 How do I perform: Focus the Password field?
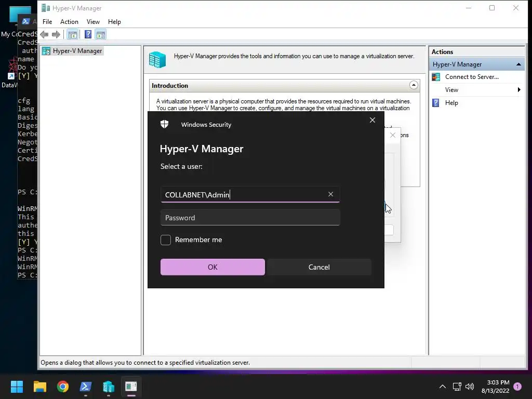point(250,218)
